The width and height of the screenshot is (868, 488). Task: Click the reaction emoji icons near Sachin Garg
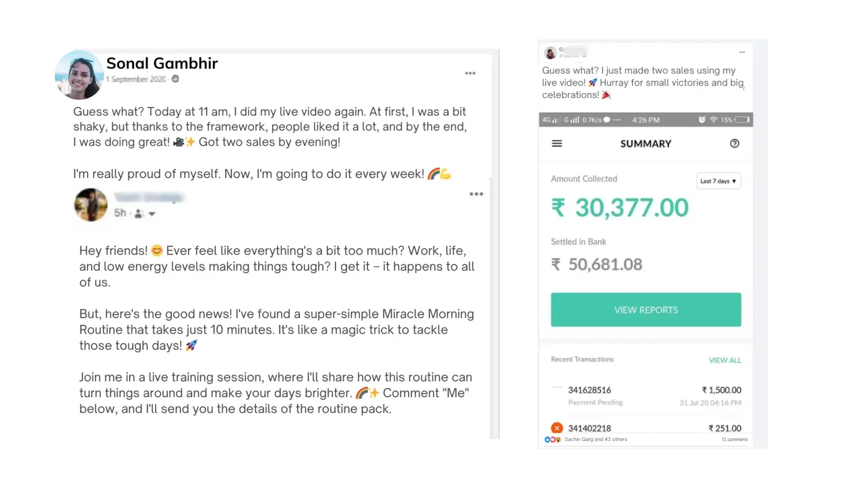[553, 439]
